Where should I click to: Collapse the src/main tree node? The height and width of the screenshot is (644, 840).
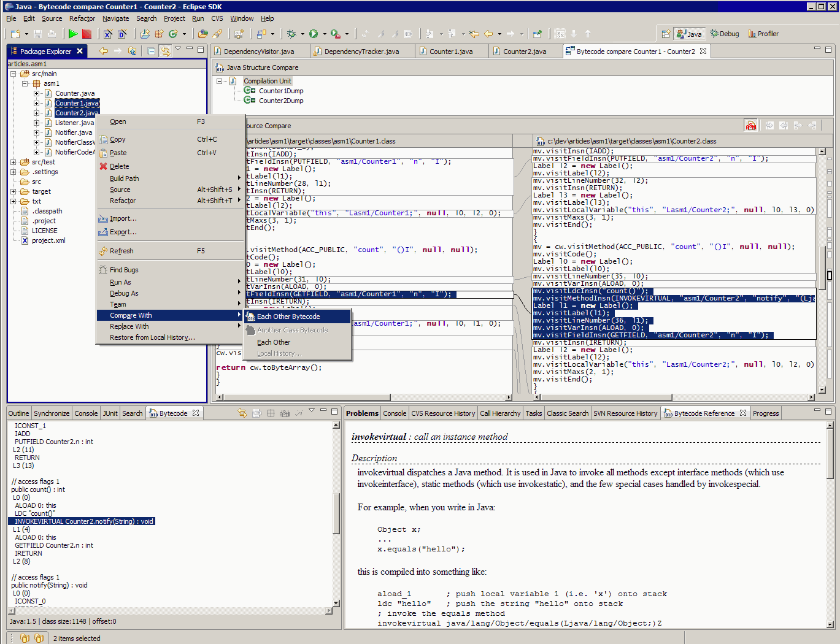[x=13, y=74]
